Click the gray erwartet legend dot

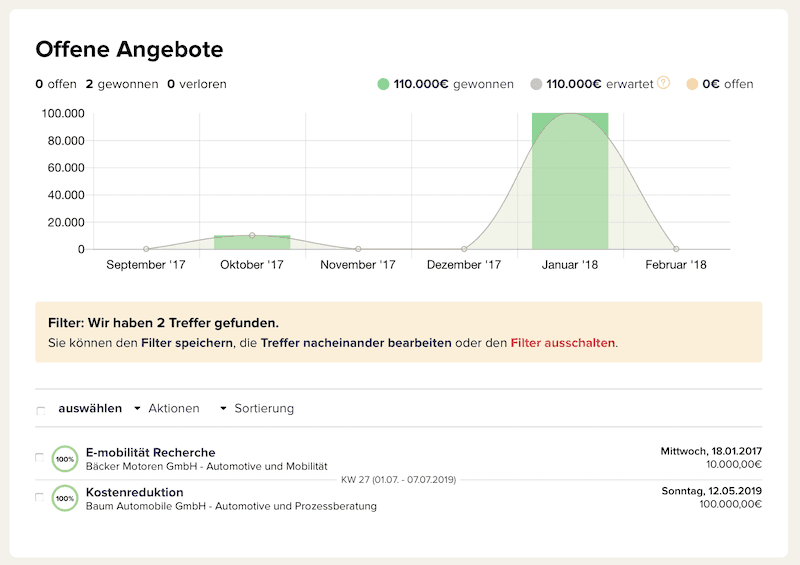point(537,85)
